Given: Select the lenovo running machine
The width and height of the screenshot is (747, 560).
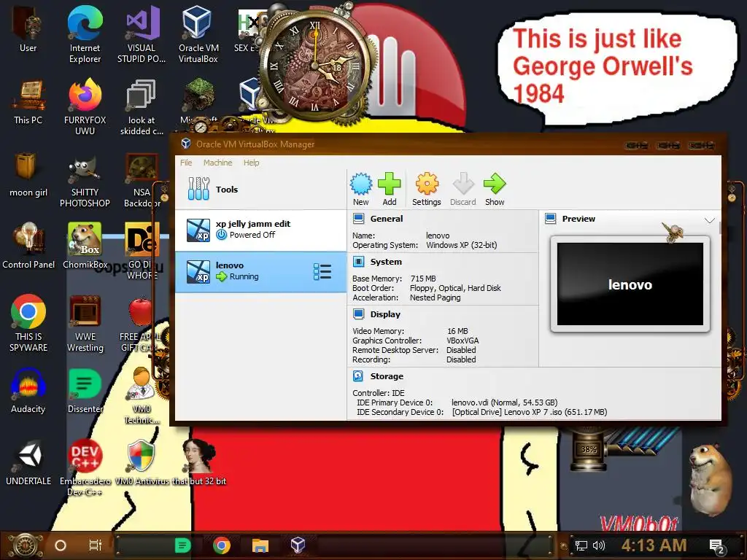Looking at the screenshot, I should (260, 271).
